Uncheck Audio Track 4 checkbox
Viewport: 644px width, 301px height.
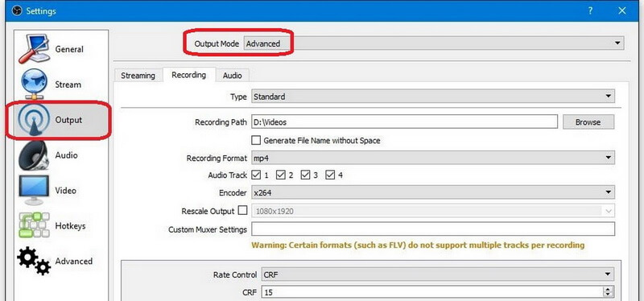click(330, 175)
